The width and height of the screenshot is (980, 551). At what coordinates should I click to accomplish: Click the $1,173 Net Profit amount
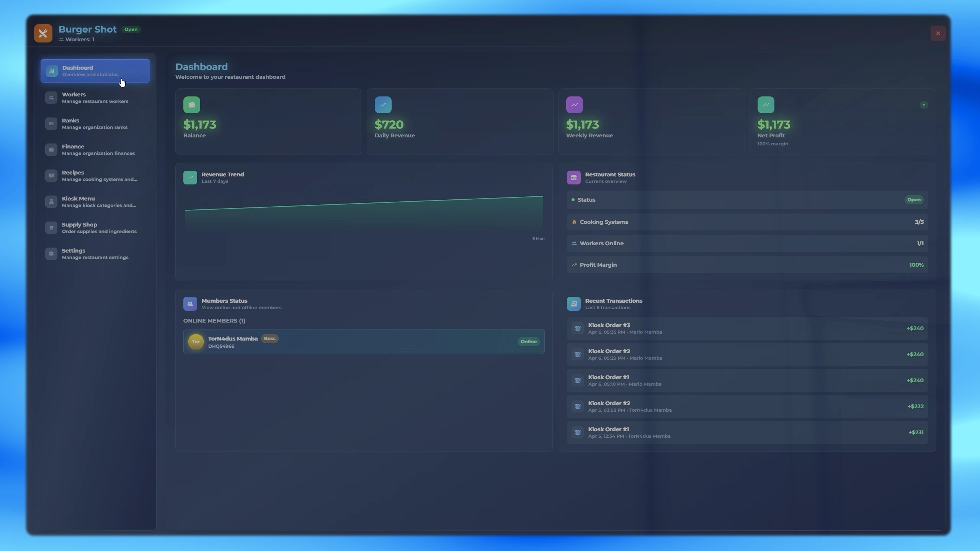(774, 125)
